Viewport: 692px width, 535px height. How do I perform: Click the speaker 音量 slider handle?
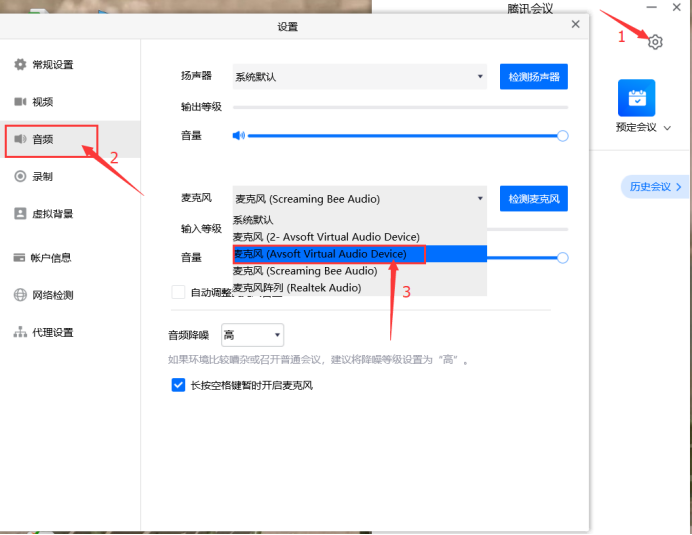click(563, 136)
